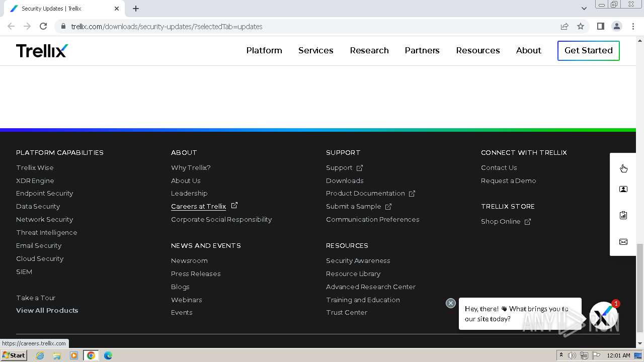The image size is (644, 362).
Task: Open the envelope email icon in side panel
Action: tap(623, 242)
